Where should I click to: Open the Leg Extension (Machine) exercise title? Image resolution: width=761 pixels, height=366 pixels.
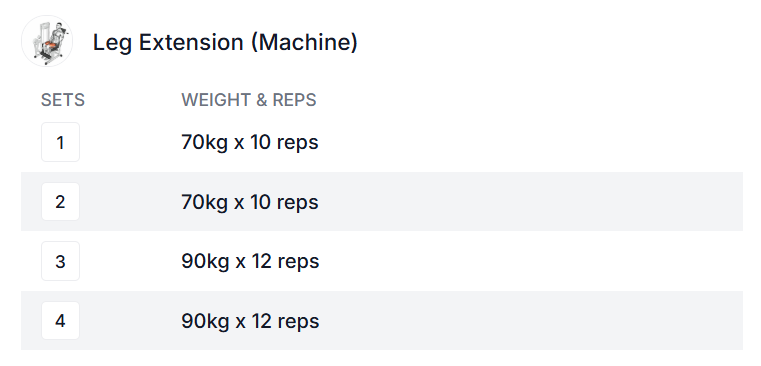225,42
